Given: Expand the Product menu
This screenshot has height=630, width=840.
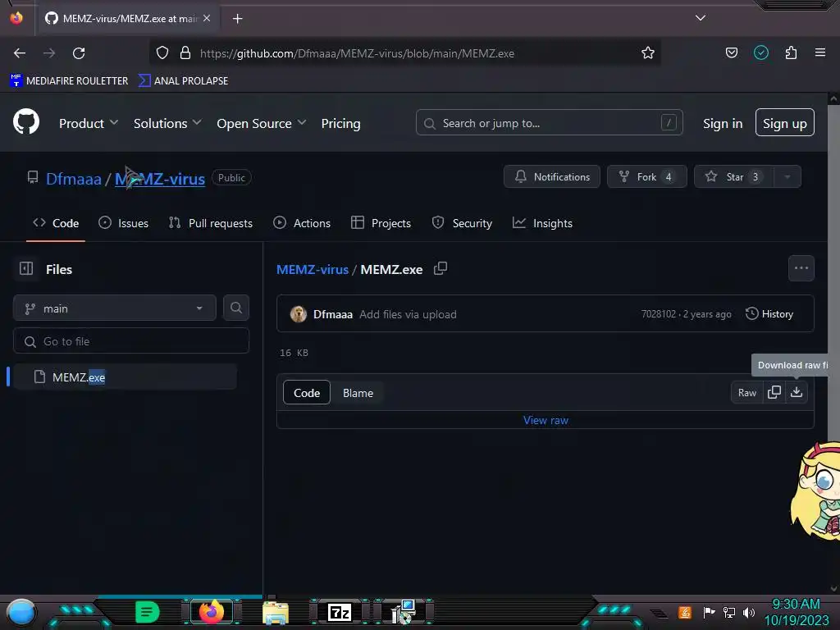Looking at the screenshot, I should [x=89, y=123].
